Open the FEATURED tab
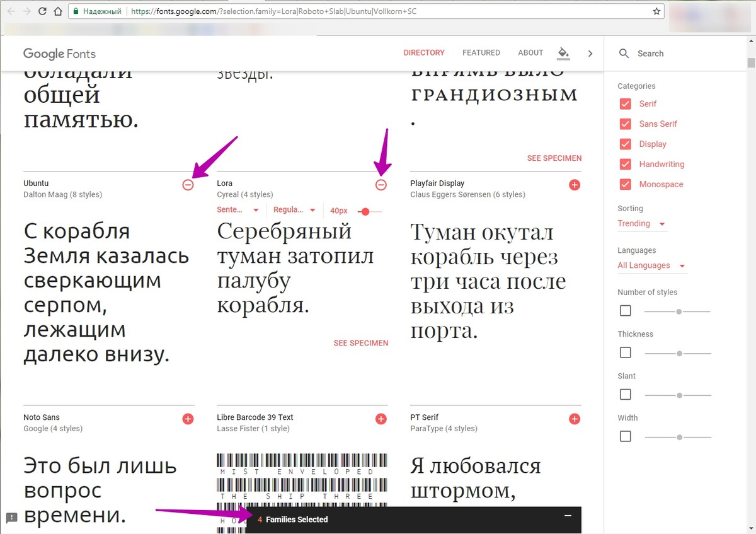Image resolution: width=756 pixels, height=534 pixels. tap(481, 53)
